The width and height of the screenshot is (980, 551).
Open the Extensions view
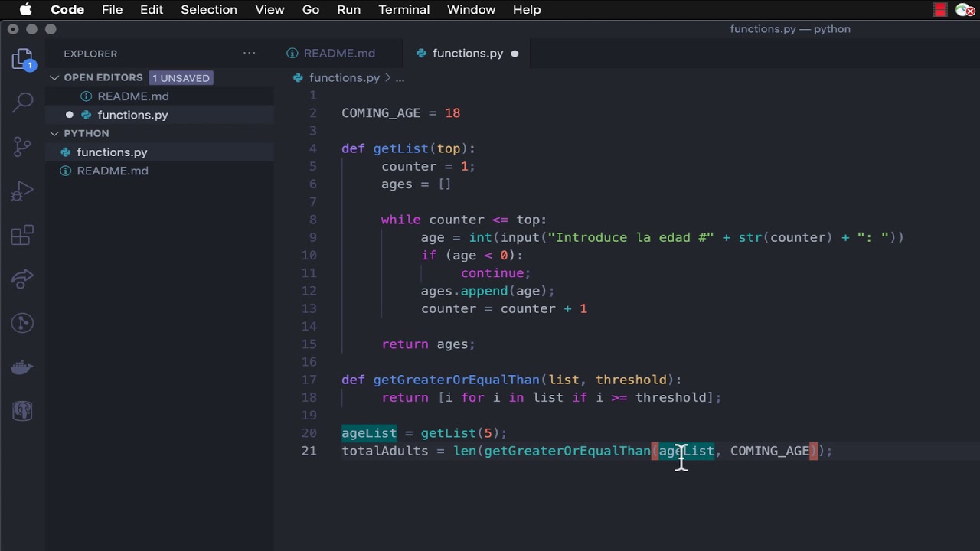(23, 235)
